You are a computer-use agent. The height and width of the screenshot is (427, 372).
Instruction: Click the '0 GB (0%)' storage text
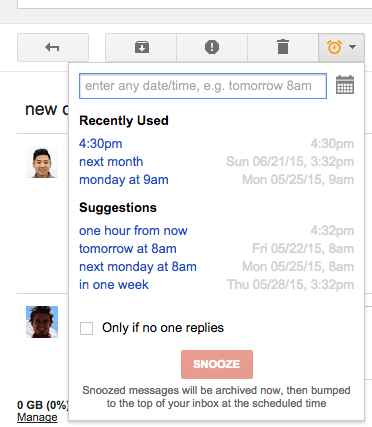[43, 405]
